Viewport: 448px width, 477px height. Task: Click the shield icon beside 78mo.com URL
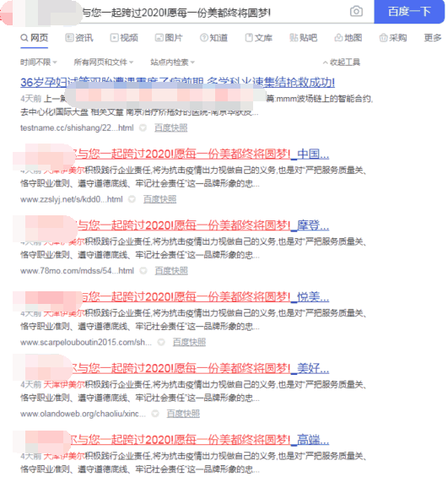(x=143, y=271)
